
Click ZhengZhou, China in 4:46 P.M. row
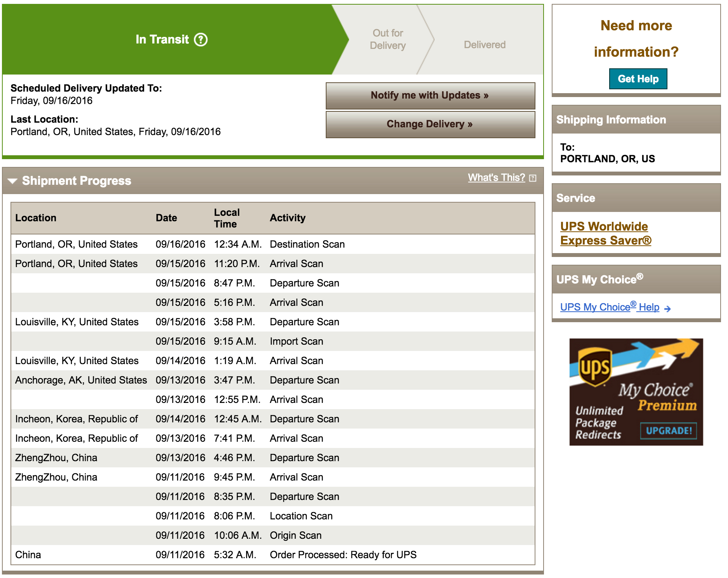coord(56,458)
